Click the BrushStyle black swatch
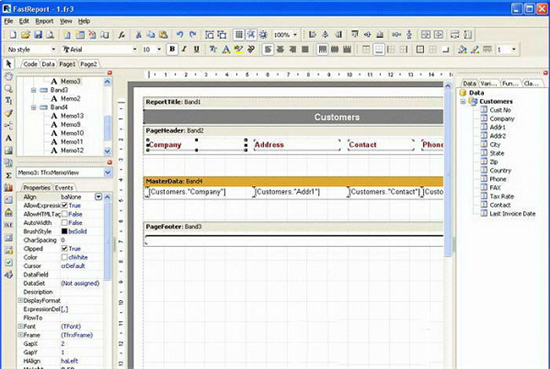Viewport: 550px width, 369px height. click(x=64, y=232)
